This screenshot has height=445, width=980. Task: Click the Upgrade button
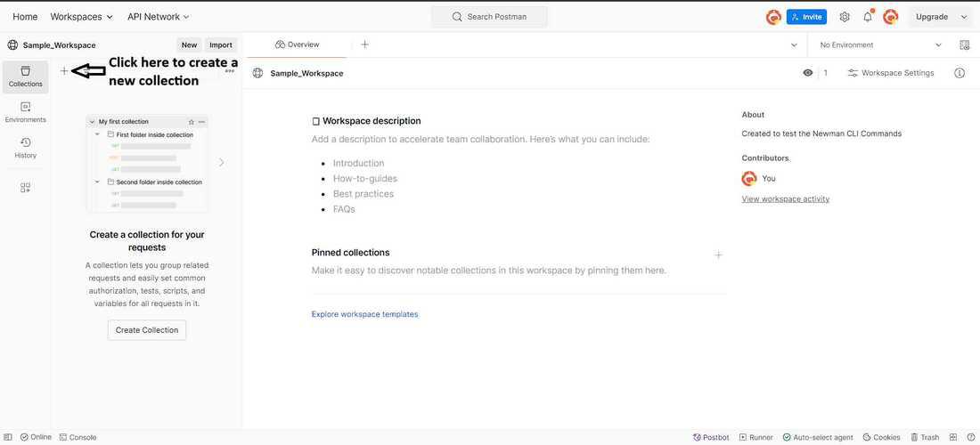pyautogui.click(x=931, y=17)
